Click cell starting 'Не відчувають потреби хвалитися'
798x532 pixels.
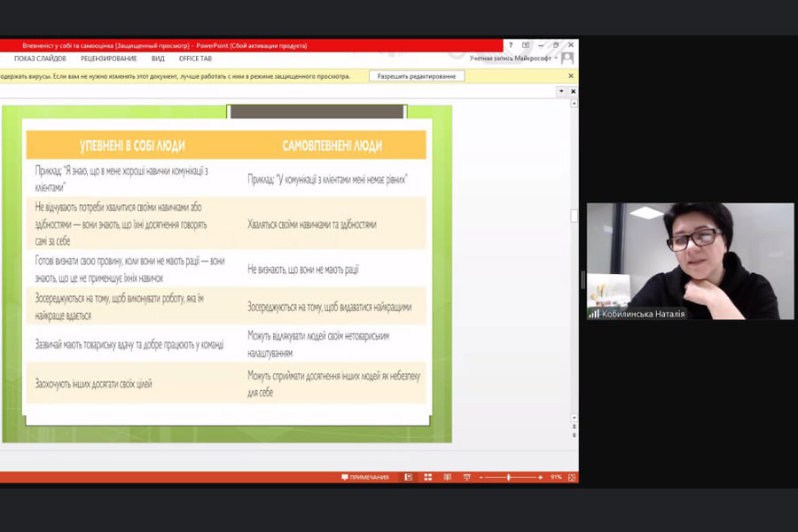pyautogui.click(x=132, y=224)
